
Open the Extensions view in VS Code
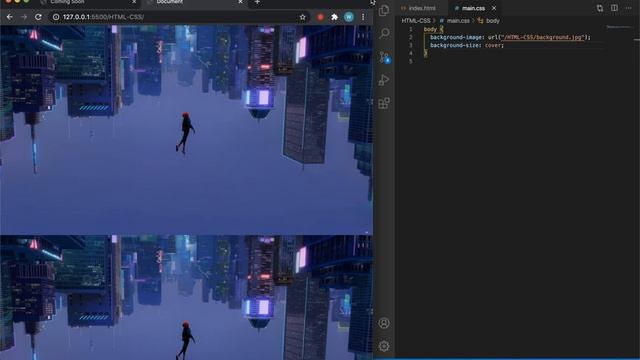click(x=384, y=103)
